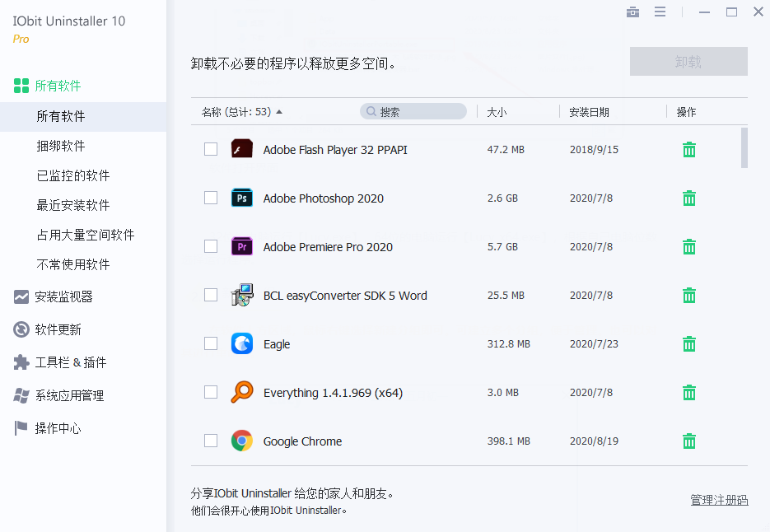770x532 pixels.
Task: Tick the Google Chrome checkbox
Action: pyautogui.click(x=211, y=441)
